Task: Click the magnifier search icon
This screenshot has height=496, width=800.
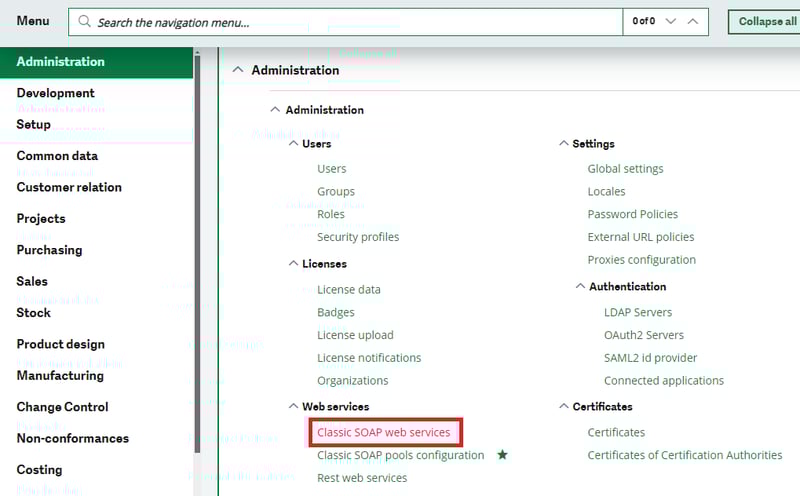Action: pos(84,21)
